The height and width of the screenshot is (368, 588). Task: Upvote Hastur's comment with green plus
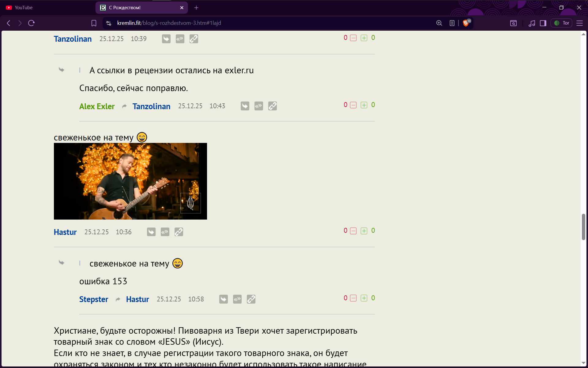(x=364, y=231)
